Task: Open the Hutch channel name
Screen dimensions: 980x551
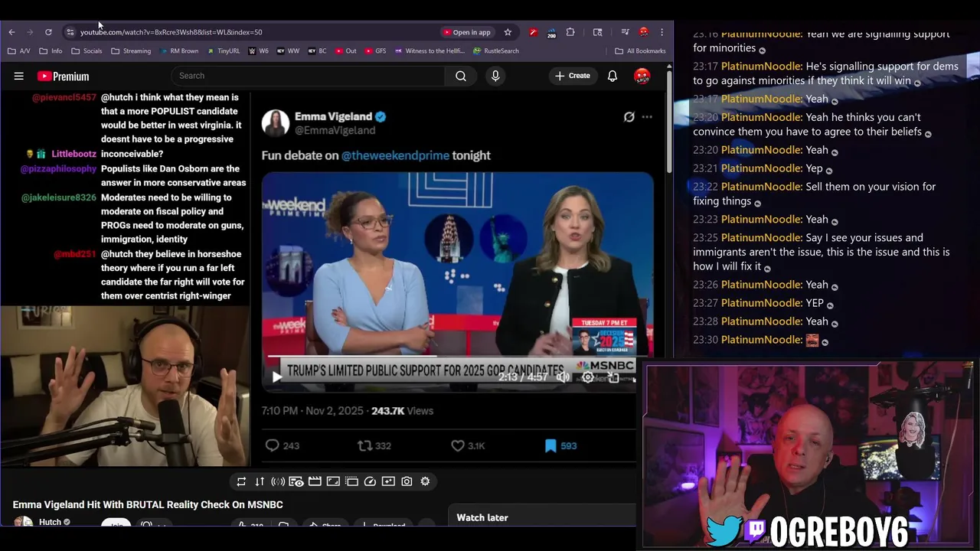Action: 50,522
